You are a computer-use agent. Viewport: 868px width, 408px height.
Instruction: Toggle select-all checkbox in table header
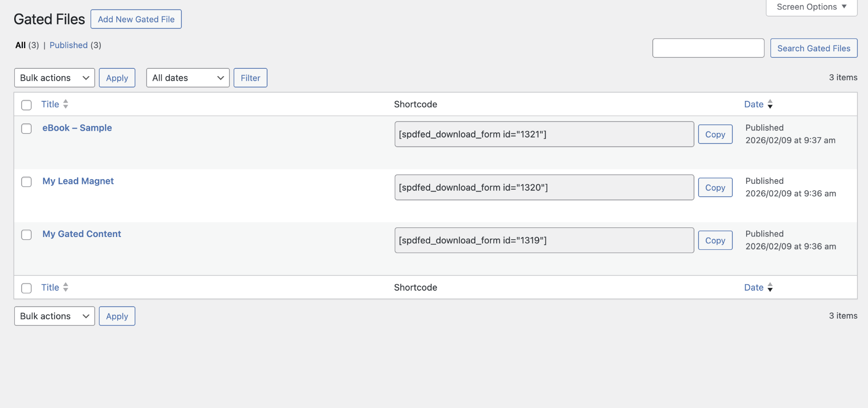[27, 105]
